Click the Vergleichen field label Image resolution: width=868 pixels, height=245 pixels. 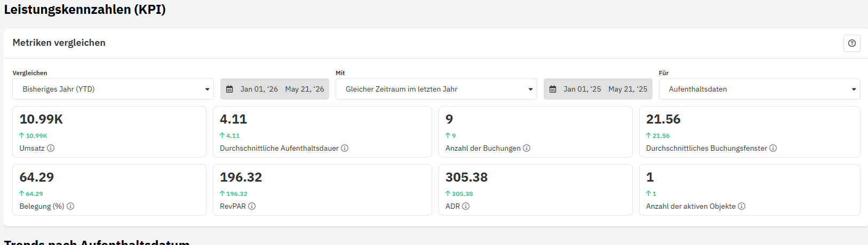click(x=30, y=73)
